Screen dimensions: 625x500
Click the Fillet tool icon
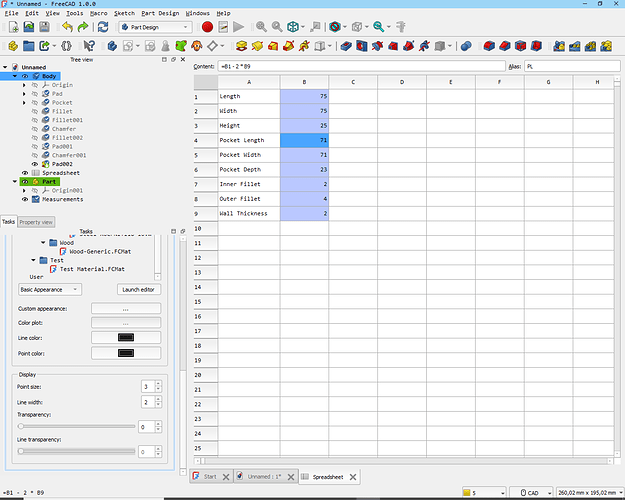coord(489,46)
